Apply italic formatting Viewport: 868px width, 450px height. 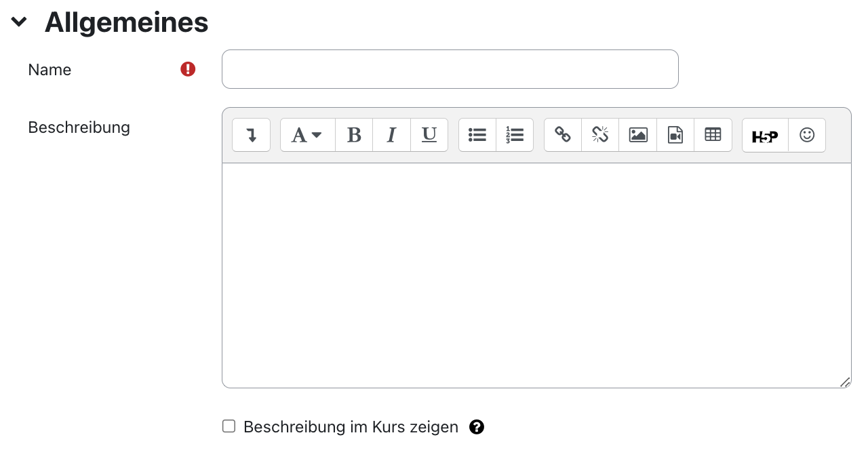391,135
